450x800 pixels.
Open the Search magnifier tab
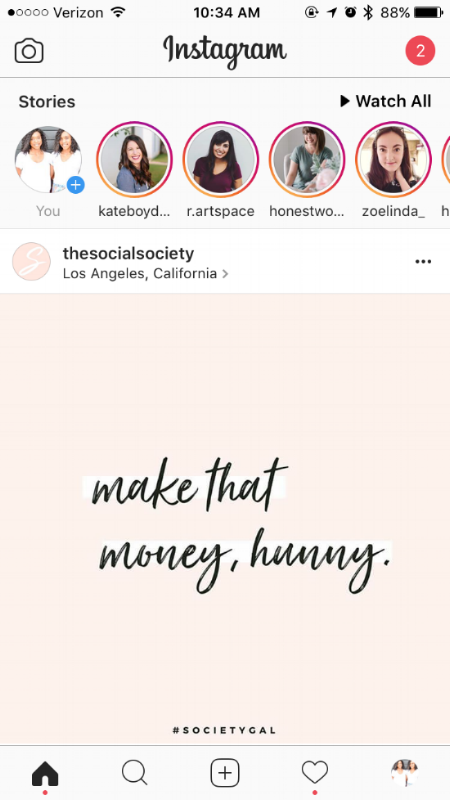pyautogui.click(x=135, y=772)
